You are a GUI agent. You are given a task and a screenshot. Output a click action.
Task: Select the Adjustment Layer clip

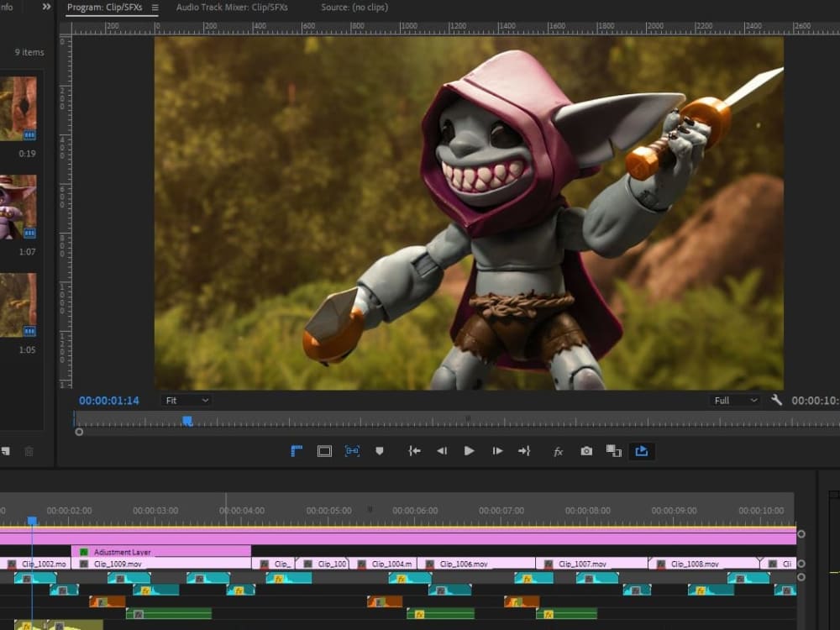tap(161, 551)
